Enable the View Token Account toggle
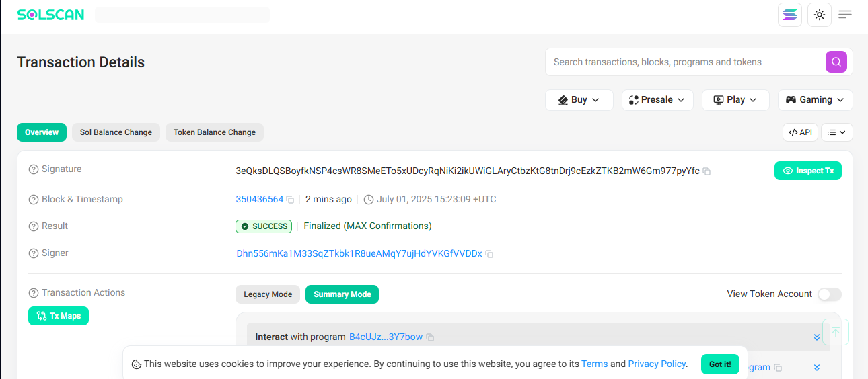The image size is (868, 379). (x=829, y=294)
